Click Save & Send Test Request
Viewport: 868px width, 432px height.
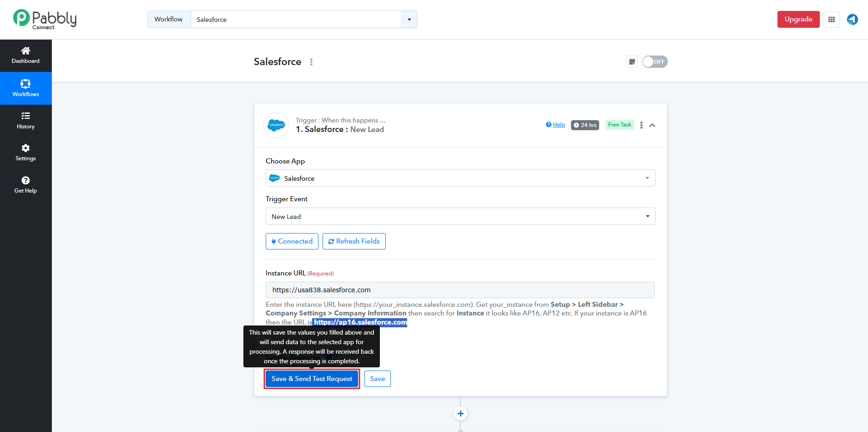pyautogui.click(x=312, y=379)
